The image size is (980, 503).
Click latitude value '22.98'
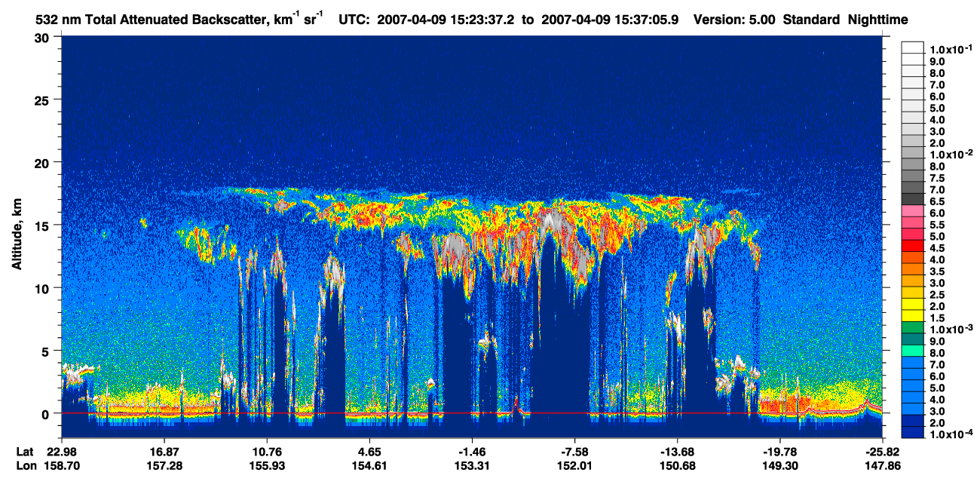pyautogui.click(x=62, y=451)
